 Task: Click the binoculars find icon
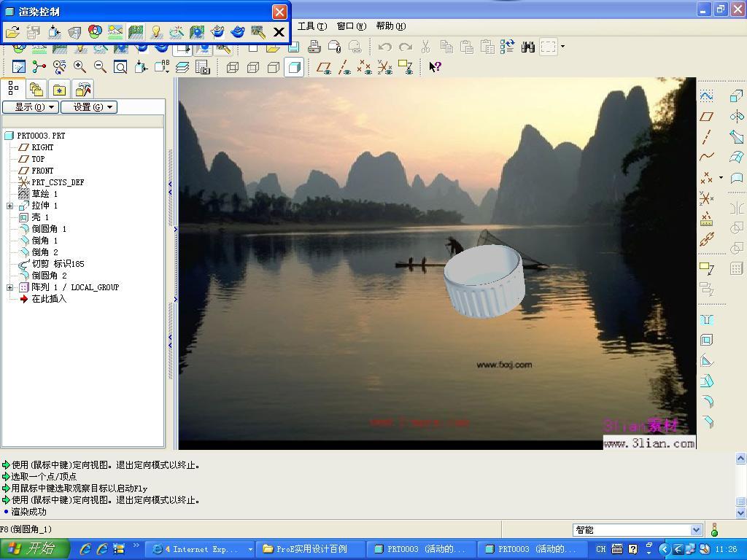pyautogui.click(x=528, y=47)
